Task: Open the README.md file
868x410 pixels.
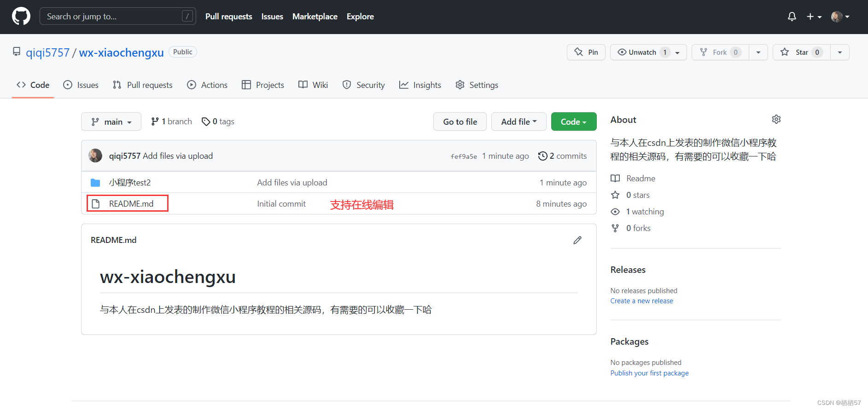Action: [131, 204]
